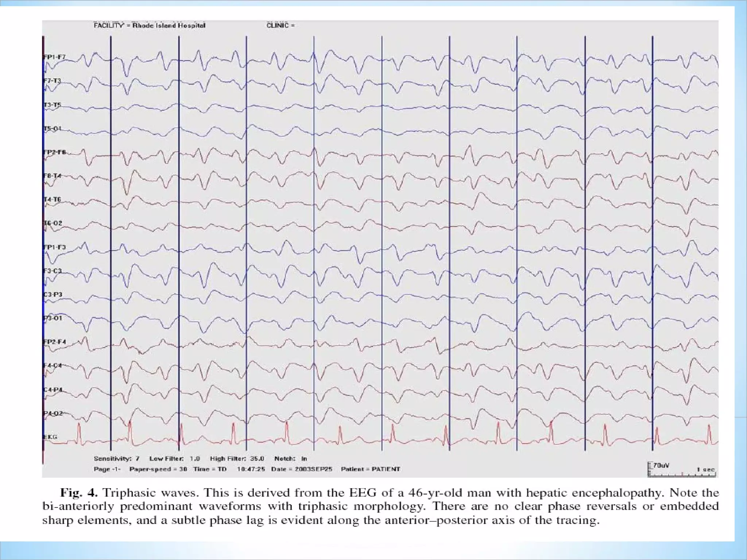The height and width of the screenshot is (560, 747).
Task: Click the FP1-F7 channel label
Action: [54, 57]
